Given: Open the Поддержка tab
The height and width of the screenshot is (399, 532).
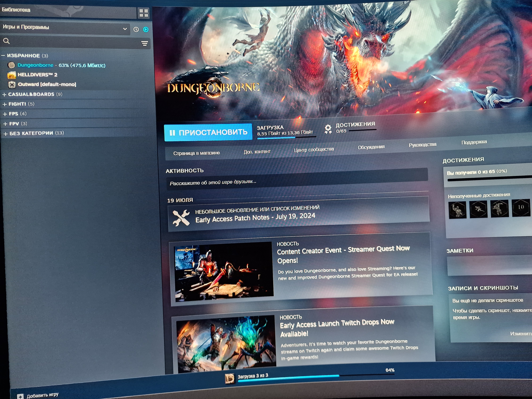Looking at the screenshot, I should (x=474, y=142).
